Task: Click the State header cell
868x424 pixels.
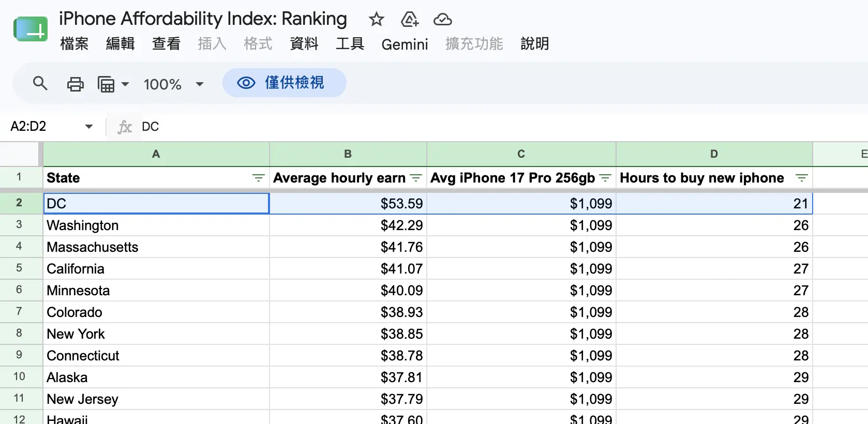Action: 156,178
